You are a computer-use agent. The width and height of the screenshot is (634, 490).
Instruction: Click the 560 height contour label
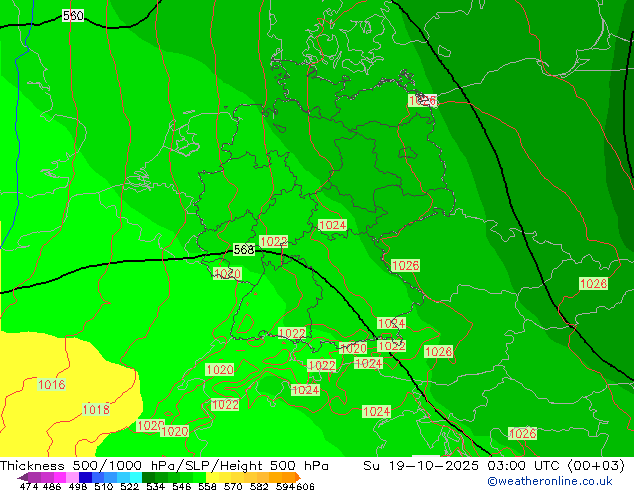[73, 16]
